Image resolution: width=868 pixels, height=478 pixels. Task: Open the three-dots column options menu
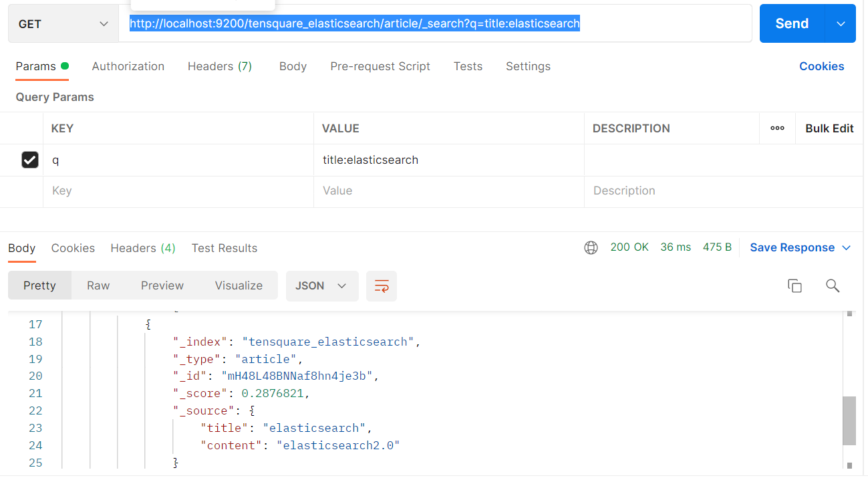point(777,128)
